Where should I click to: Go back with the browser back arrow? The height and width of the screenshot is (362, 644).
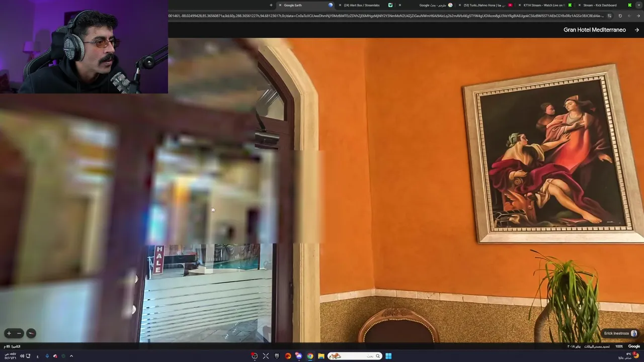(x=637, y=16)
